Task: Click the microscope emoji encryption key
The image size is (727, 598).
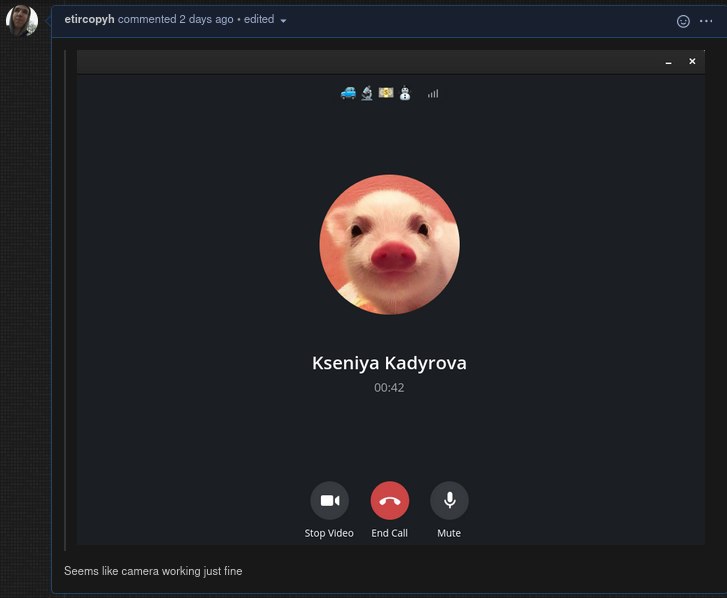Action: 367,93
